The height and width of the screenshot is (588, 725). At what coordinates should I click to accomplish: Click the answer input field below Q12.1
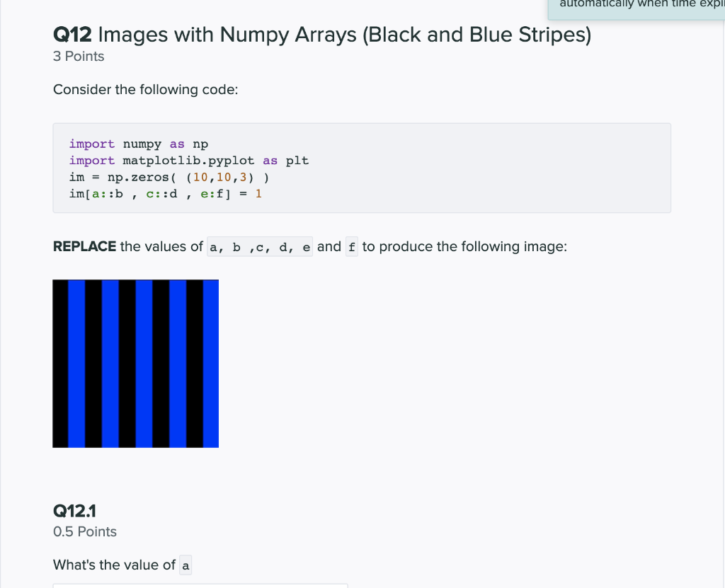pos(200,587)
